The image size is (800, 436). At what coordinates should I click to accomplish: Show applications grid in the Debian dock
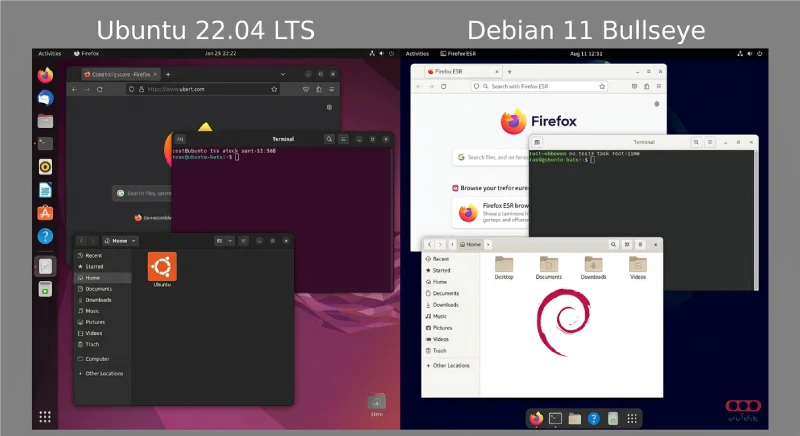(632, 419)
